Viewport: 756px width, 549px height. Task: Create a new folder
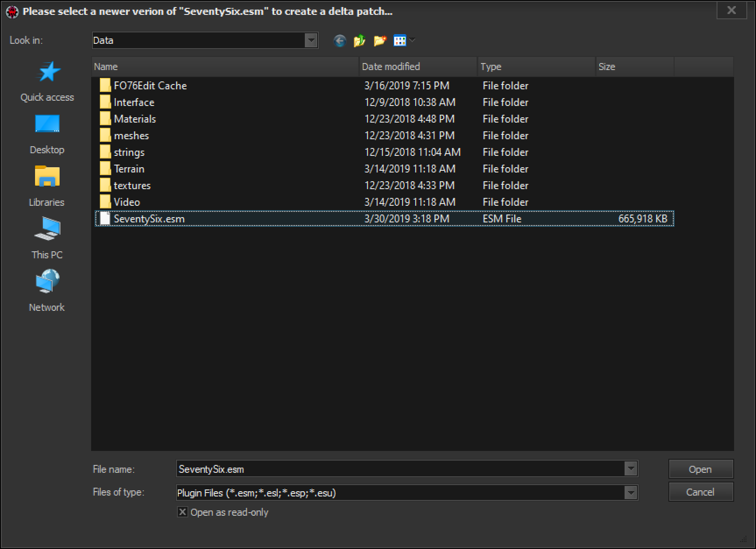pyautogui.click(x=379, y=40)
